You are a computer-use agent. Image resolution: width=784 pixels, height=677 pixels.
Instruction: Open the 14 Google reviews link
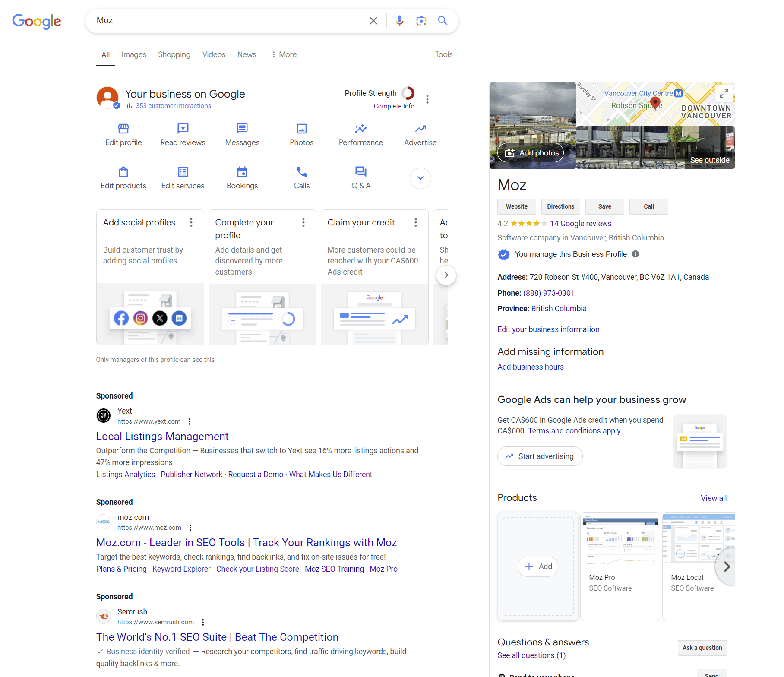tap(581, 224)
